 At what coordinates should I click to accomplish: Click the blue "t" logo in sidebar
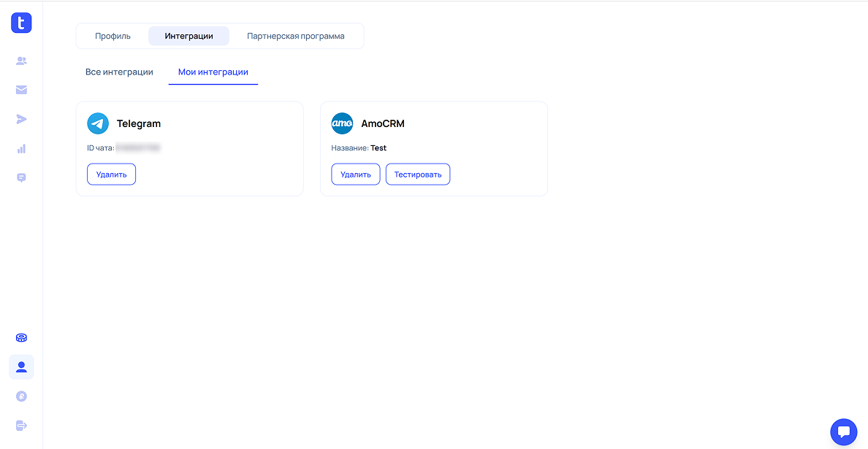tap(21, 23)
